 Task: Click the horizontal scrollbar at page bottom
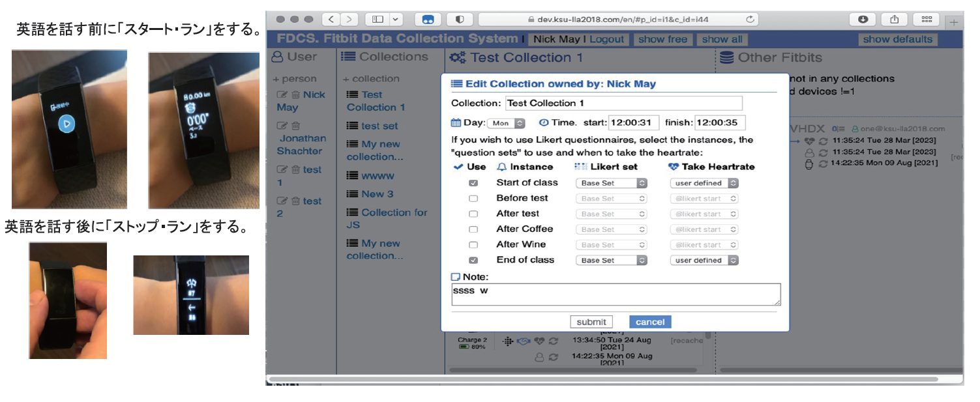point(603,379)
